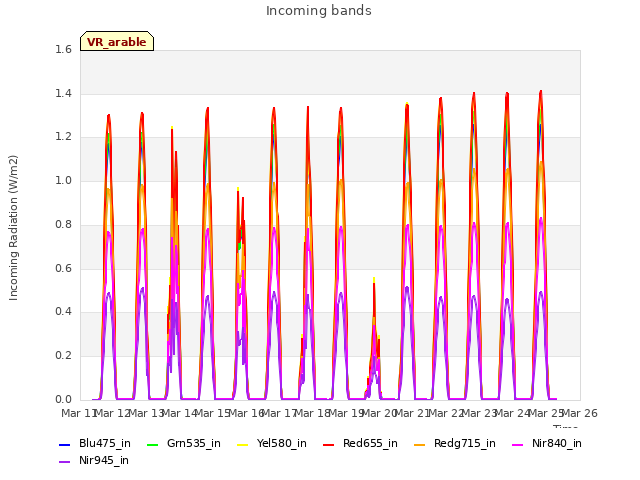640x480 pixels.
Task: Click the 0.2 y-axis tick label
Action: tap(63, 356)
